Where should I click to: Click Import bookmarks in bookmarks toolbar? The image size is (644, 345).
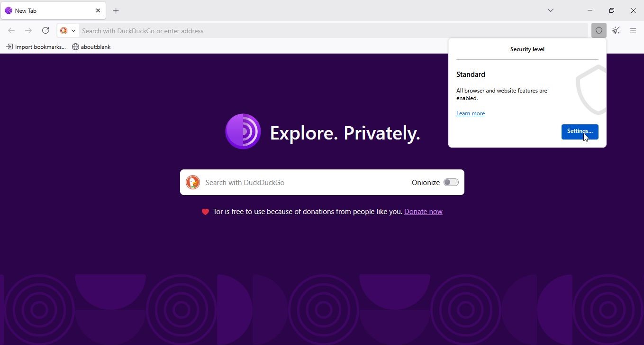36,47
